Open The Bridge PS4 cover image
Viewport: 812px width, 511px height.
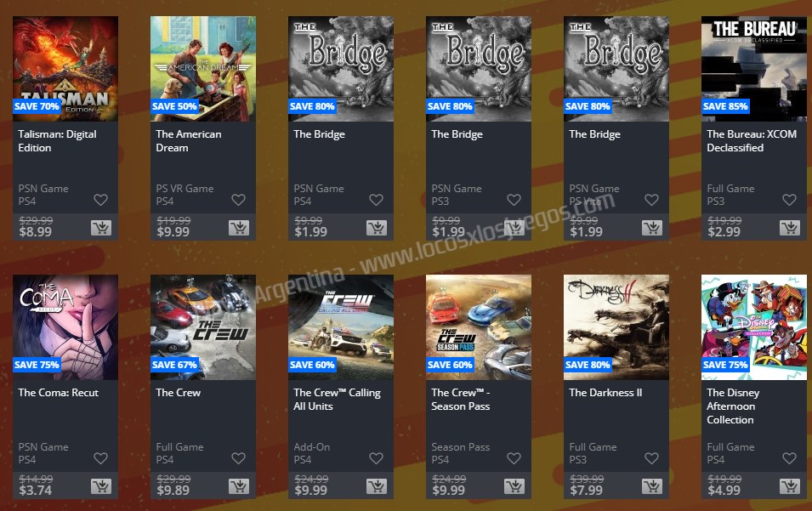pyautogui.click(x=341, y=69)
